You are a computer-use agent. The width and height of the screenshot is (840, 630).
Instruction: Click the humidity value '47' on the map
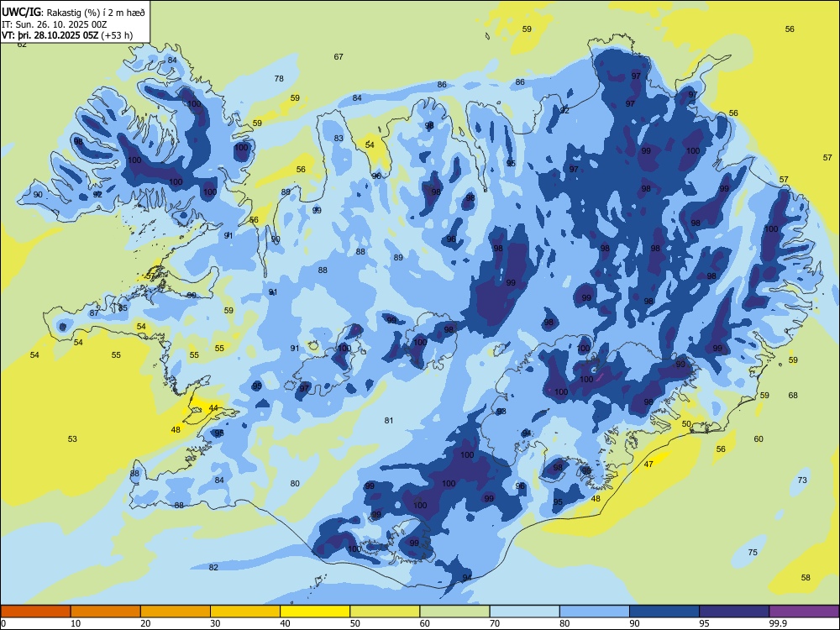click(x=648, y=464)
